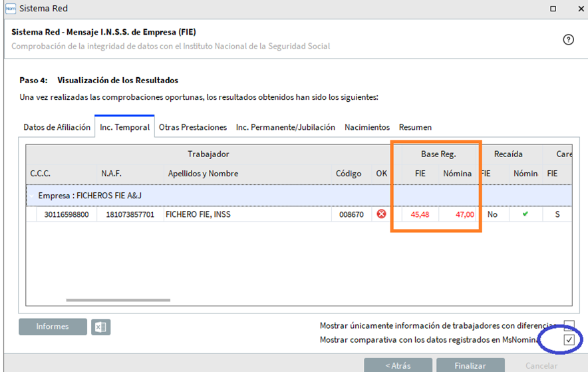Viewport: 588px width, 372px height.
Task: Maximize the Sistema Red window
Action: (x=553, y=9)
